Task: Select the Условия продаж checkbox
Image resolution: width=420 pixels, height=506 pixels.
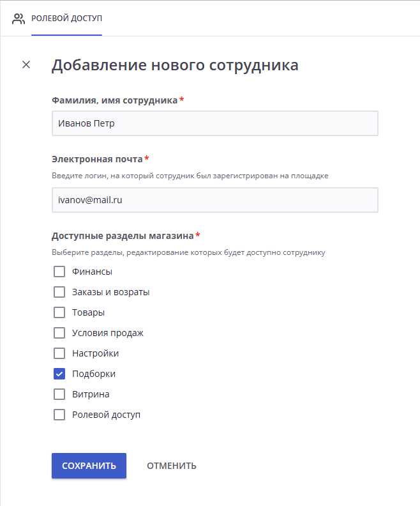Action: pyautogui.click(x=59, y=333)
